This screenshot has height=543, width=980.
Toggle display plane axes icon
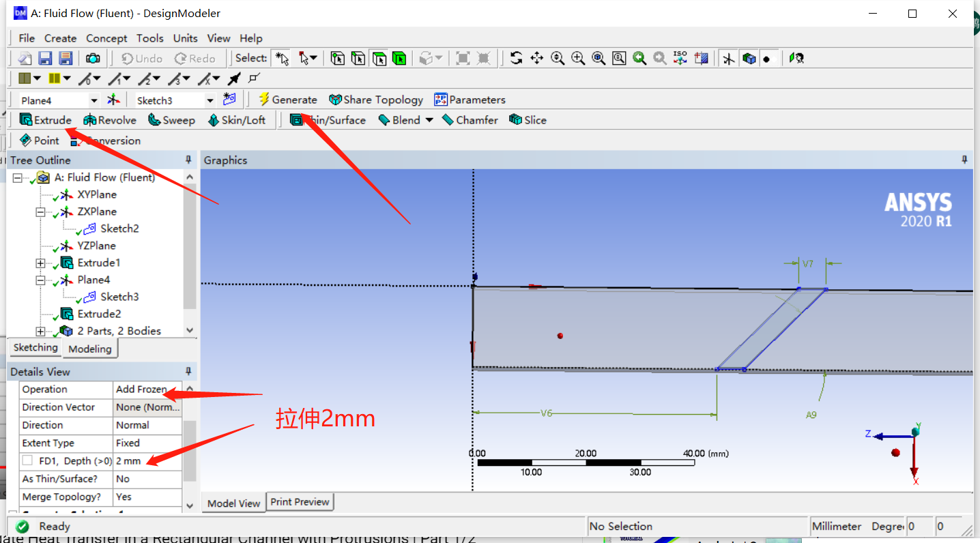pos(729,59)
